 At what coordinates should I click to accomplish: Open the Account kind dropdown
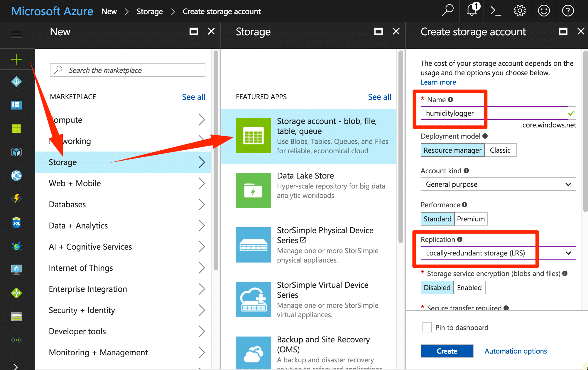coord(498,184)
